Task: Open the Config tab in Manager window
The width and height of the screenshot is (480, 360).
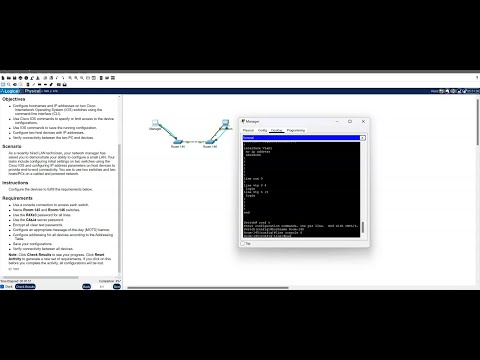Action: coord(262,130)
